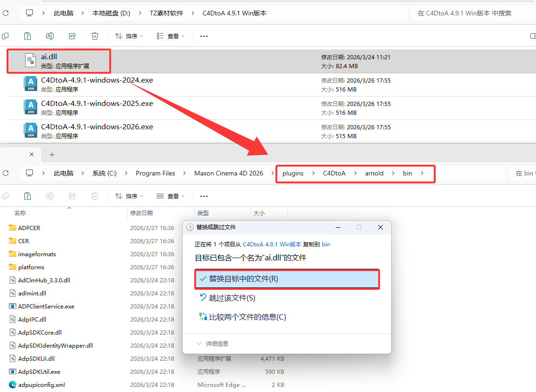Expand chevron after plugins in lower address bar
The image size is (536, 392).
(313, 173)
